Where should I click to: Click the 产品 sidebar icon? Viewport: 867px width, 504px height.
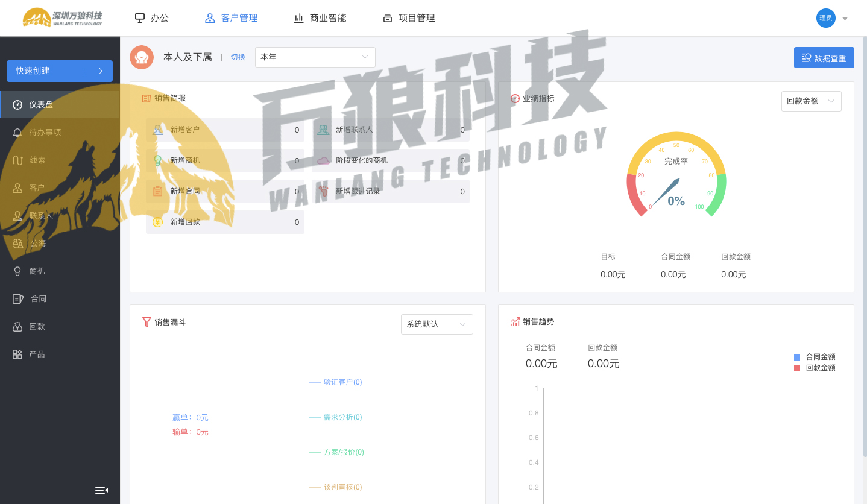pos(17,354)
